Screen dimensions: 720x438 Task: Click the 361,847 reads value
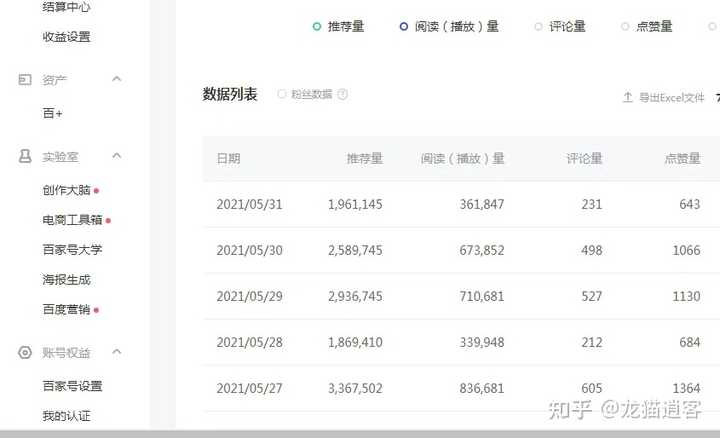[x=482, y=204]
